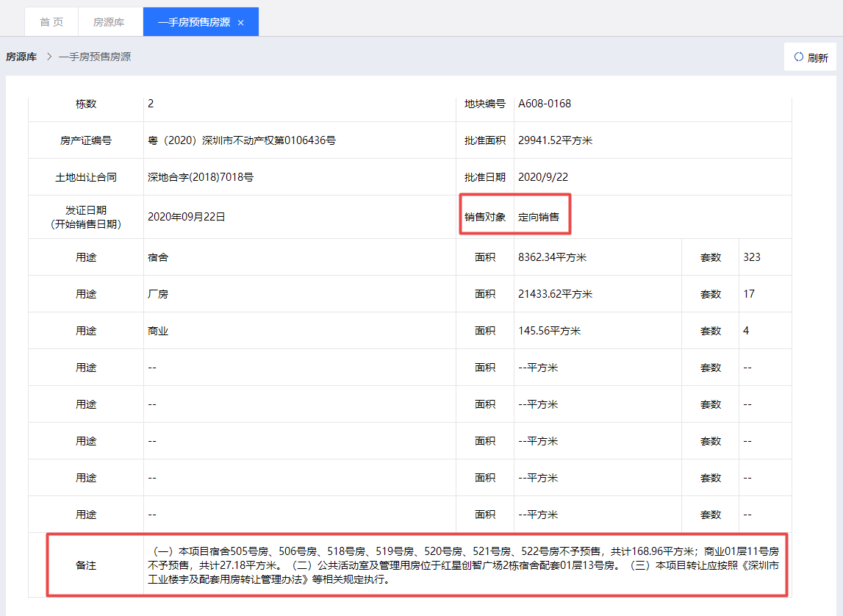Select the active 一手房预售房源 tab
This screenshot has width=843, height=616.
(x=201, y=22)
